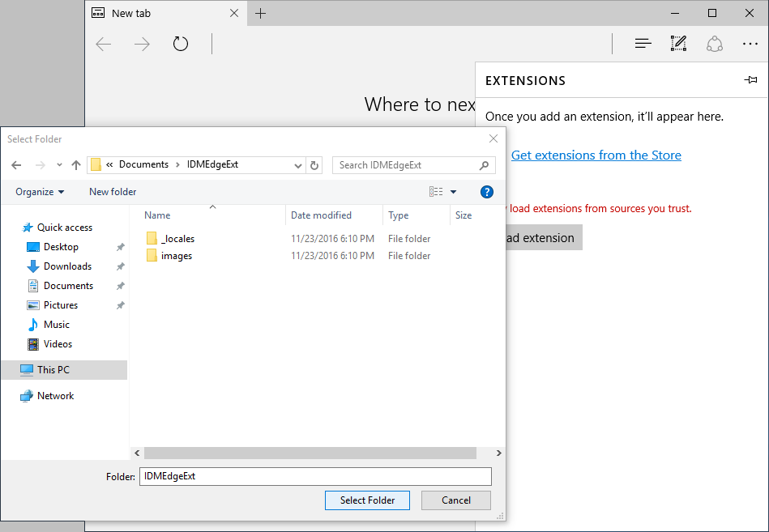The image size is (769, 532).
Task: Share the current page
Action: coord(714,43)
